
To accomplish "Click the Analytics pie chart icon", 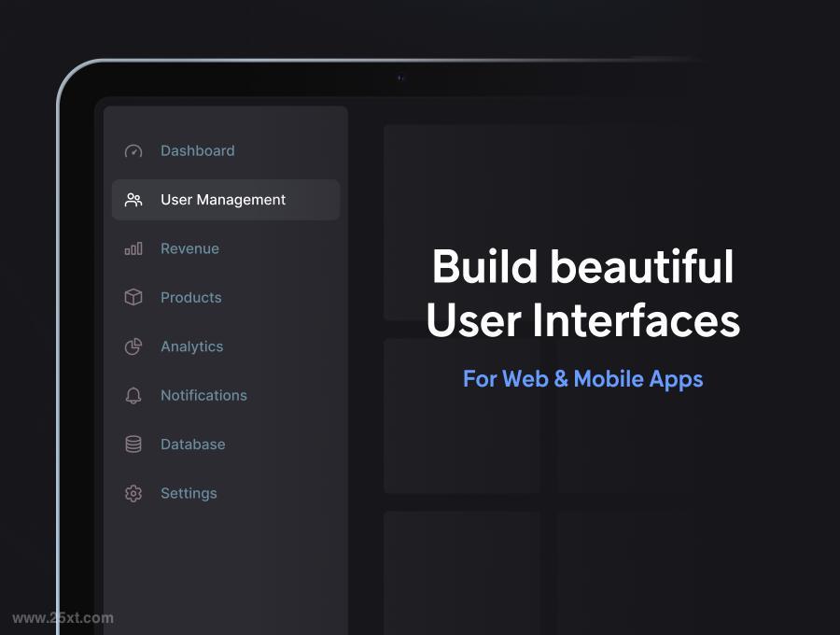I will coord(133,346).
